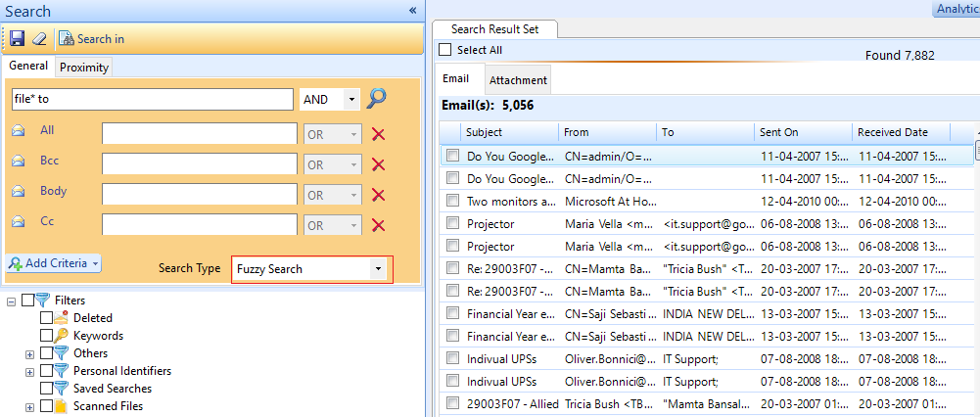The height and width of the screenshot is (417, 980).
Task: Click the All criteria text field
Action: 200,134
